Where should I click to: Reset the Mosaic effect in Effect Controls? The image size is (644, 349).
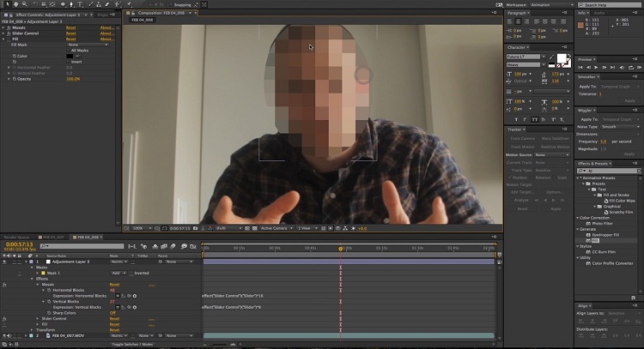[70, 27]
